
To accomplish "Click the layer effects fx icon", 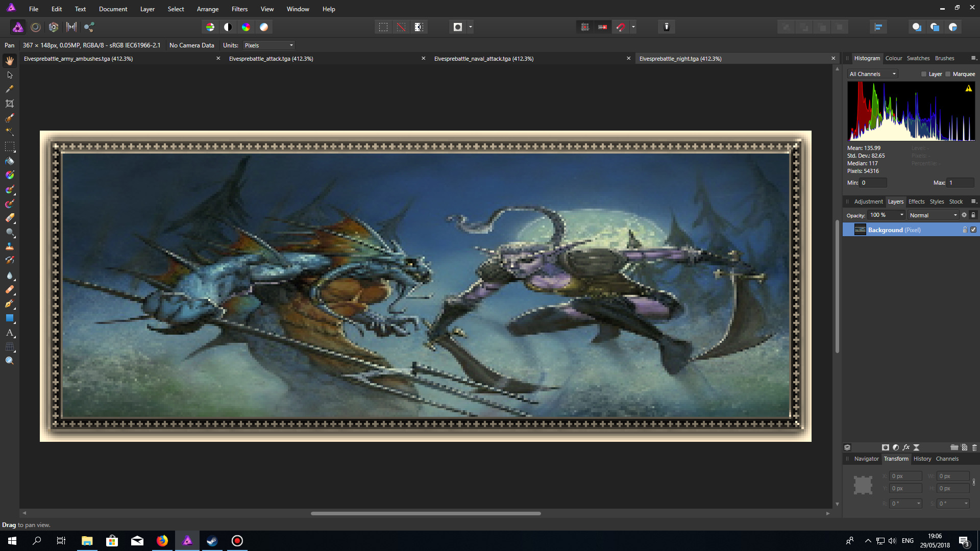I will [906, 447].
